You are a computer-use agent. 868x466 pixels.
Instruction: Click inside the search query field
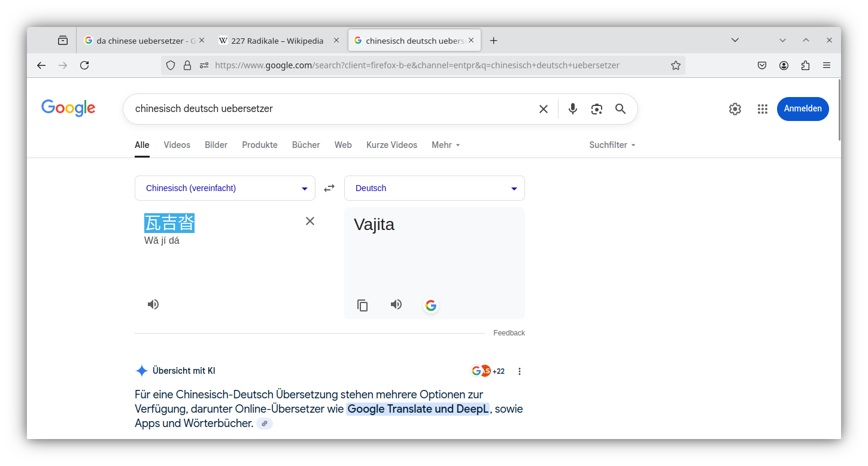click(x=329, y=108)
